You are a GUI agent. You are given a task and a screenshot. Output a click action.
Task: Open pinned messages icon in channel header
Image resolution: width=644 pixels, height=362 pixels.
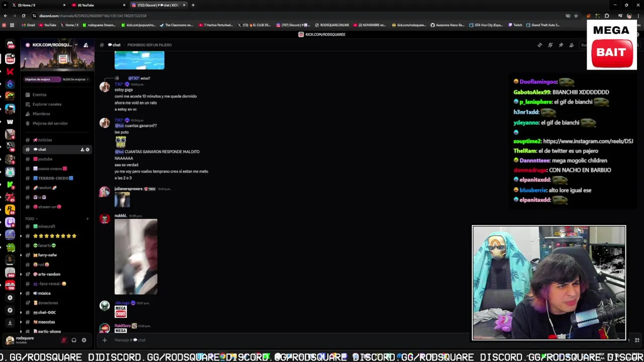[x=560, y=45]
